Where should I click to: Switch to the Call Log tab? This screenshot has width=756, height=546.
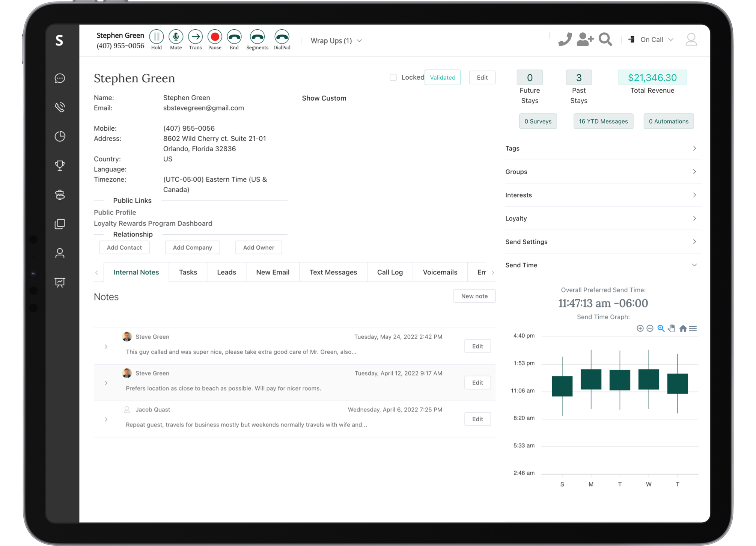coord(390,272)
